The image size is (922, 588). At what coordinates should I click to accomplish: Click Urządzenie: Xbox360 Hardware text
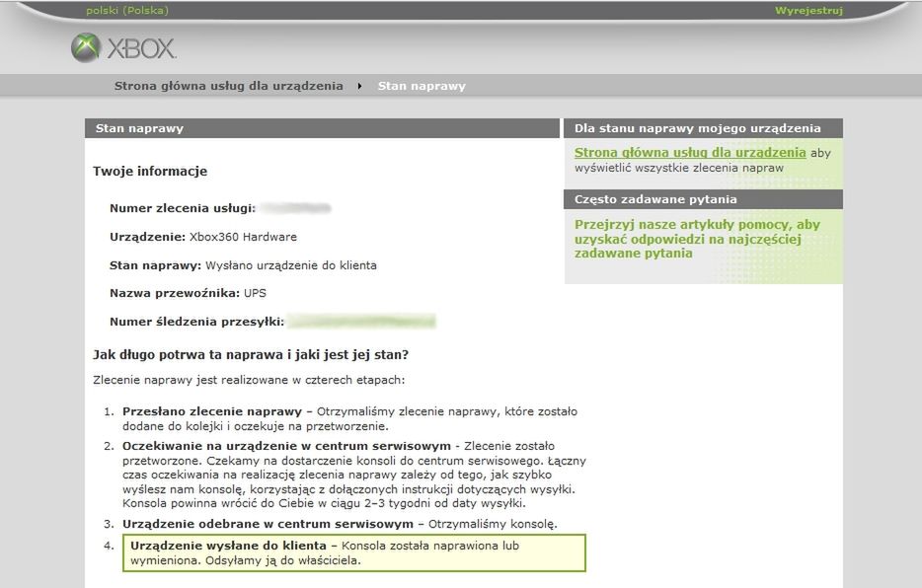[203, 237]
